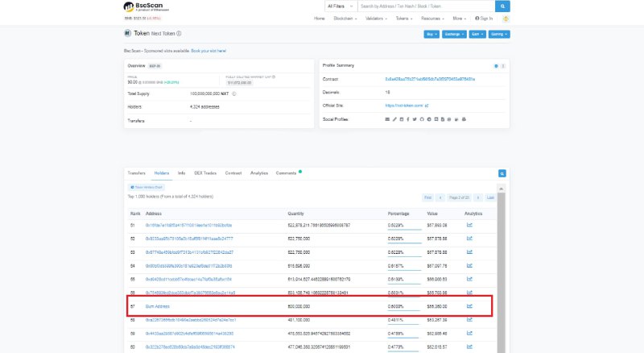Click the Holders count 4,324 addresses

[x=204, y=107]
